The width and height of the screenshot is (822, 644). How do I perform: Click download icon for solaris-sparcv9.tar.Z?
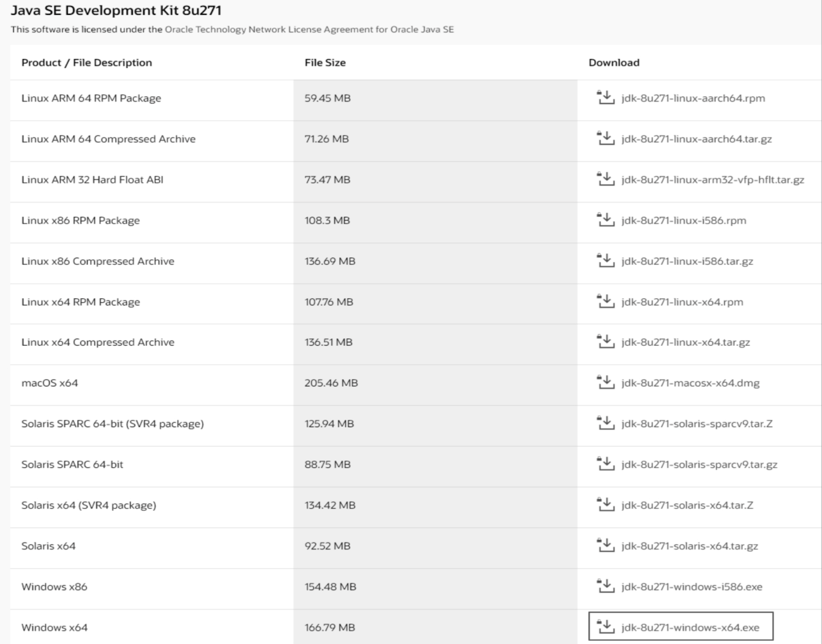[x=606, y=423]
